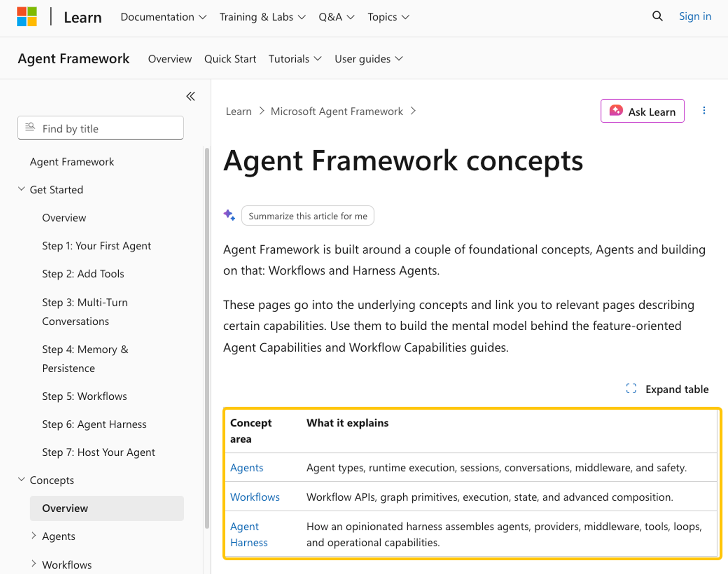Open the Topics dropdown menu
The width and height of the screenshot is (728, 574).
pos(388,17)
